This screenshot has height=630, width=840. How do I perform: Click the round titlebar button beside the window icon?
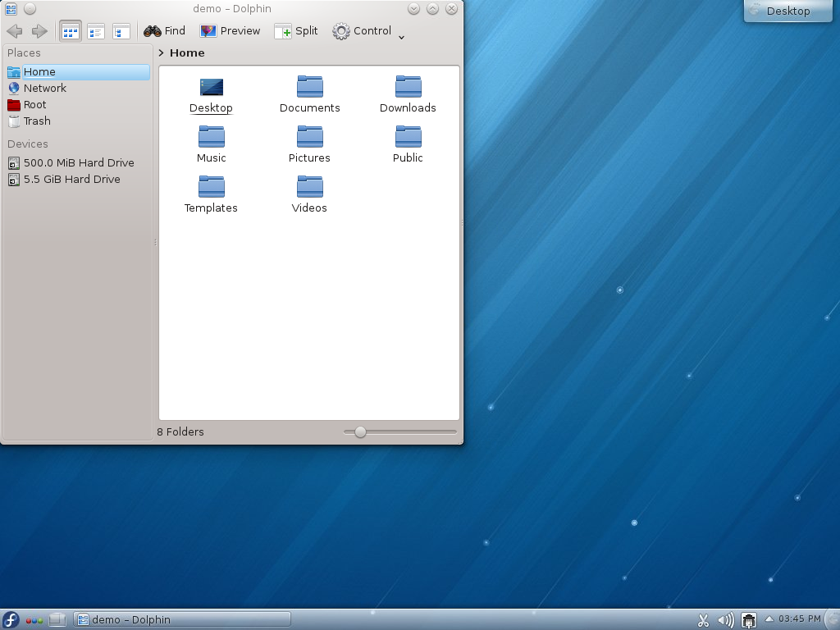pyautogui.click(x=30, y=8)
